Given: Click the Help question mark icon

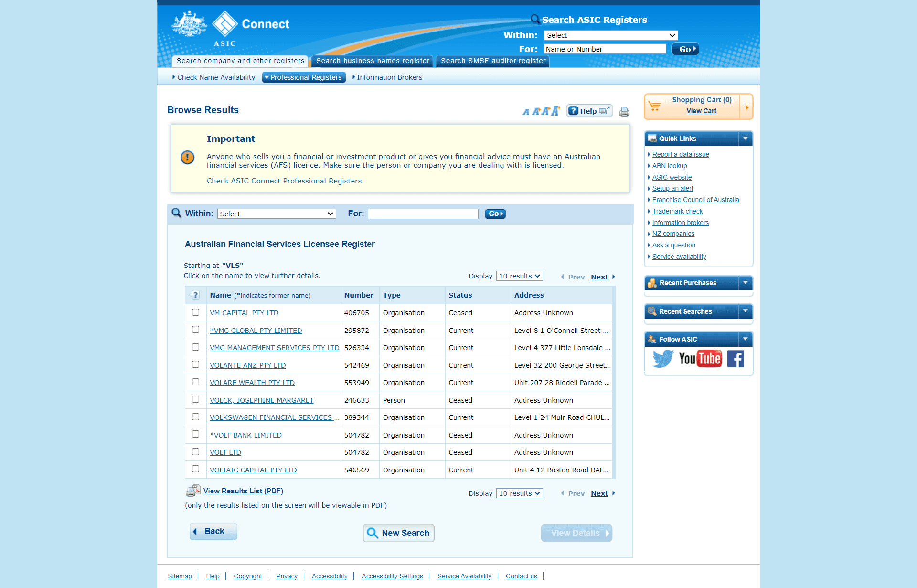Looking at the screenshot, I should 574,110.
